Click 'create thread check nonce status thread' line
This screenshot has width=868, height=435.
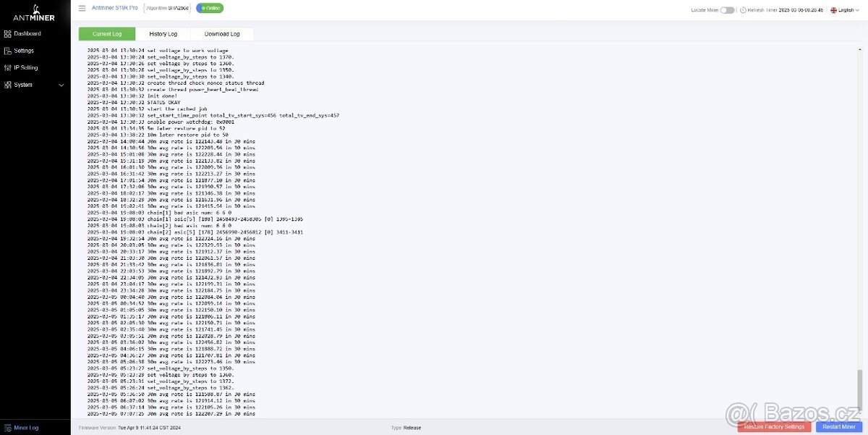[x=176, y=83]
